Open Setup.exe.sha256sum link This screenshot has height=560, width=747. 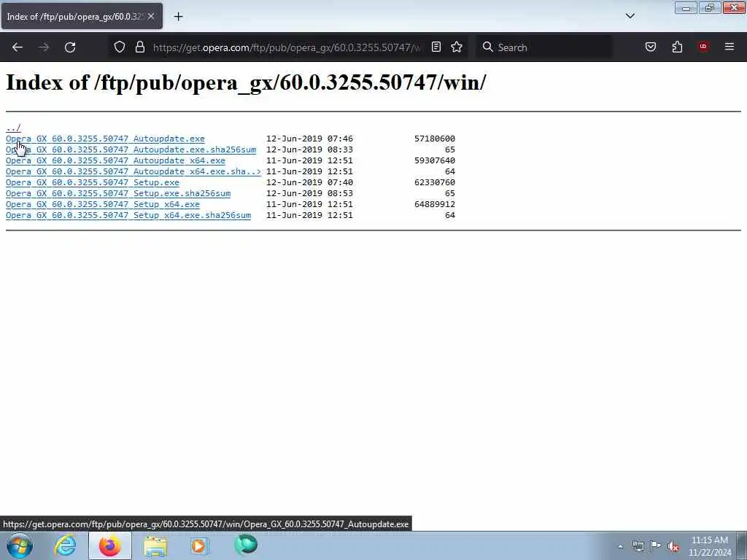coord(118,193)
